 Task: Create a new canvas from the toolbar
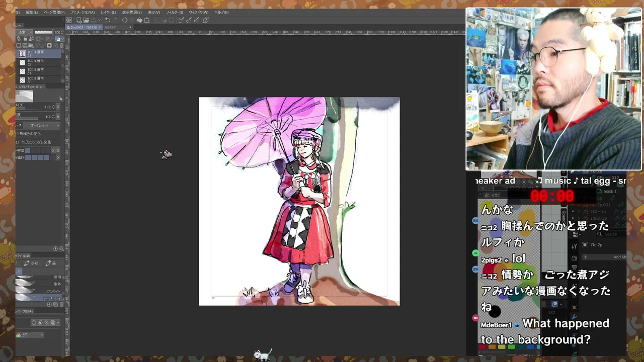79,20
